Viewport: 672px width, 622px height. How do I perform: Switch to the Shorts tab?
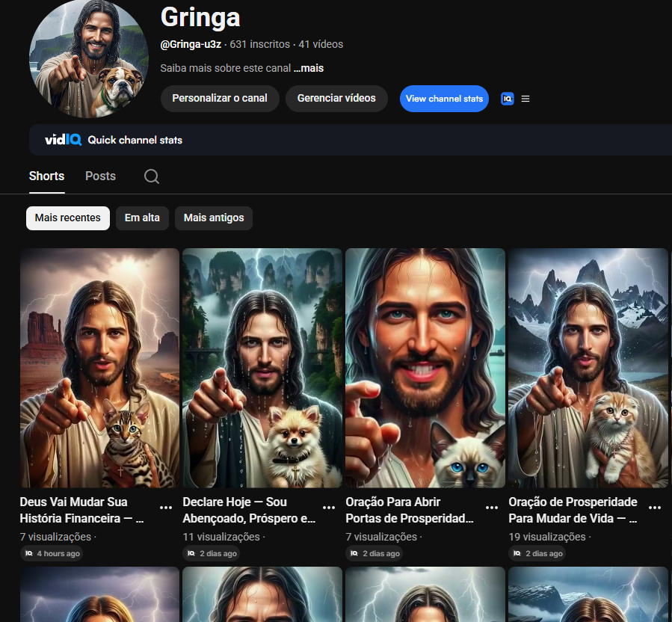coord(46,176)
